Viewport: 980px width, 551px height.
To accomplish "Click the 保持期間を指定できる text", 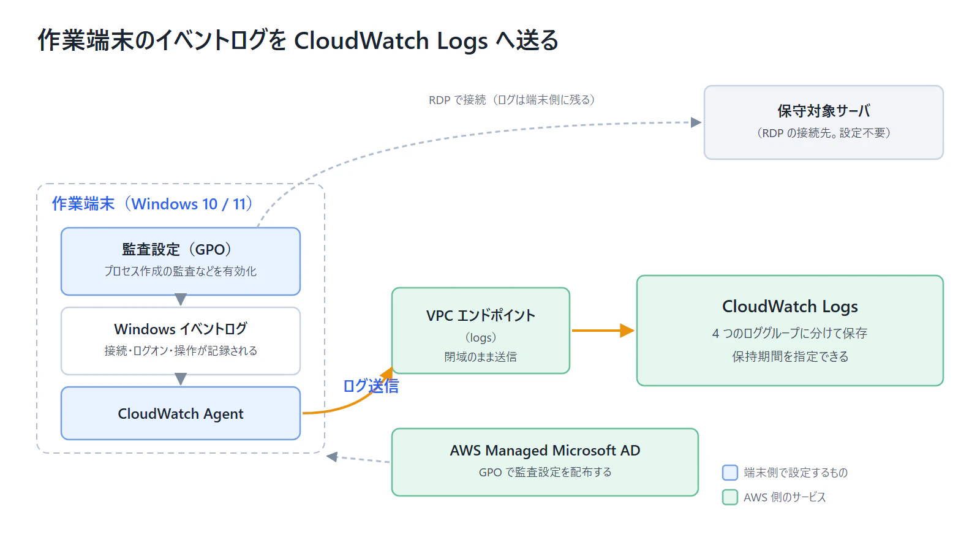I will point(790,357).
